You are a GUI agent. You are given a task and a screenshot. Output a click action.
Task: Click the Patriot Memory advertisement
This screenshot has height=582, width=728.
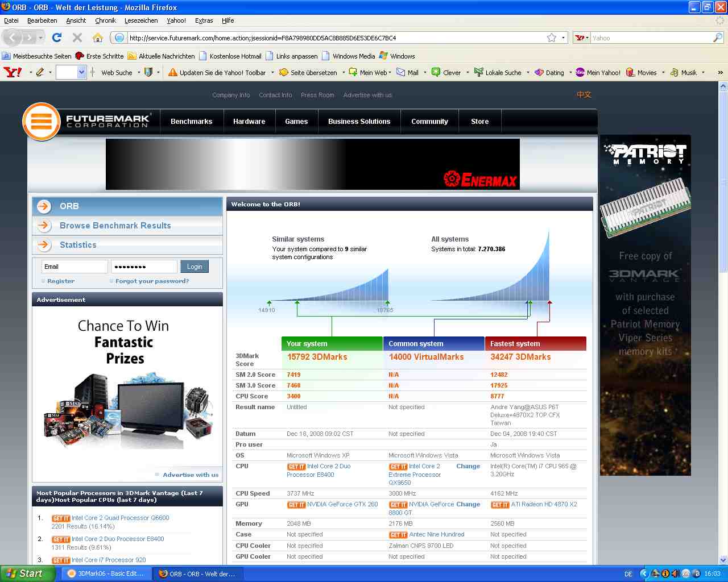click(x=645, y=305)
